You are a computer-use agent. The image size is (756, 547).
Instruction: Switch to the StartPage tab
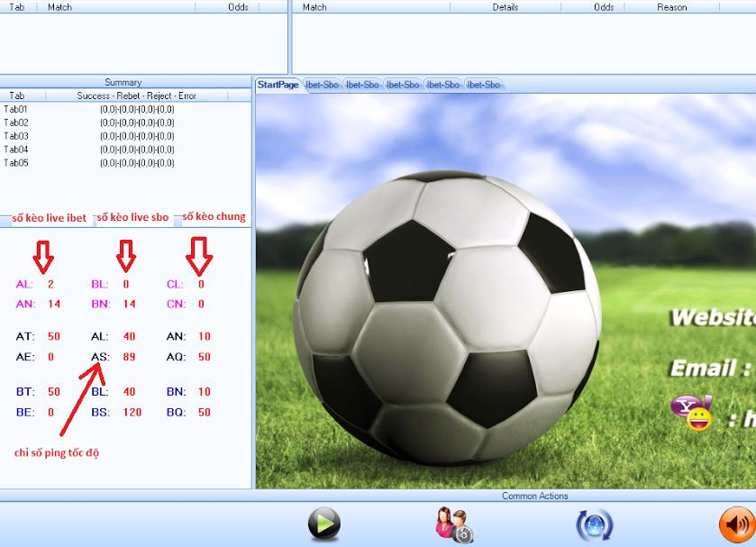[278, 85]
